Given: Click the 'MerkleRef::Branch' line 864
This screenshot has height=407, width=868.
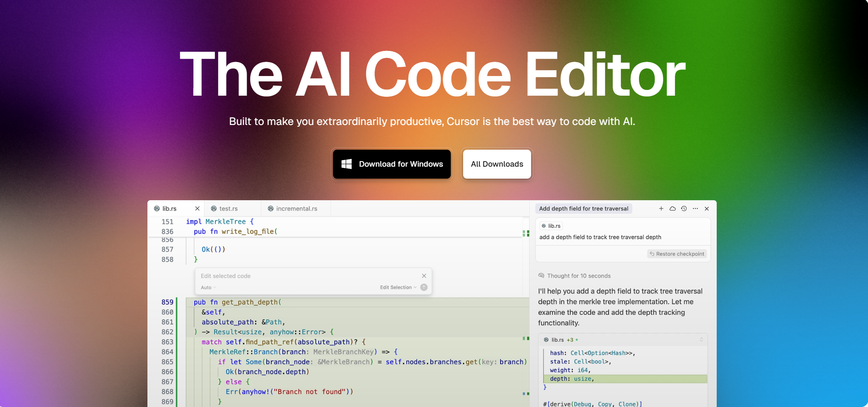Looking at the screenshot, I should point(303,352).
